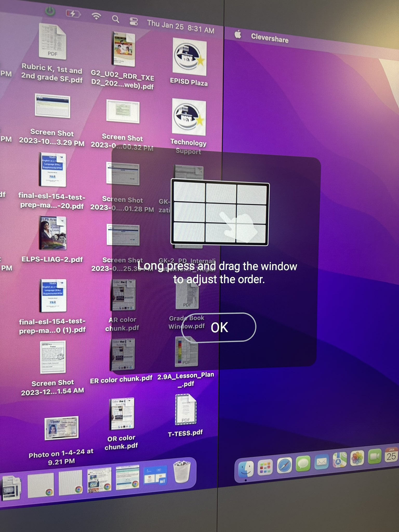Open Calendar showing 25 in dock
The image size is (399, 532).
pos(391,455)
